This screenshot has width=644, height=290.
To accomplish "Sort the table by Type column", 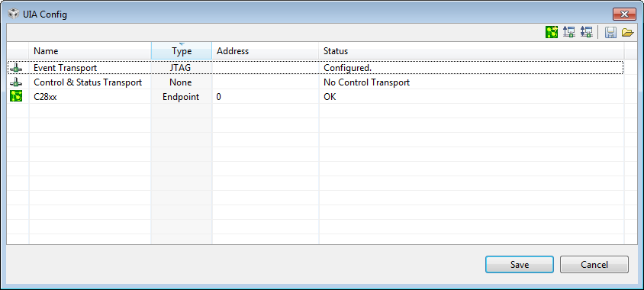I will pyautogui.click(x=182, y=51).
